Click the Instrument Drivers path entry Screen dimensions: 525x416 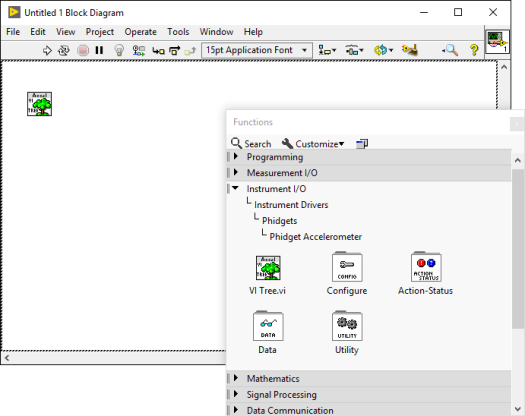(x=291, y=205)
